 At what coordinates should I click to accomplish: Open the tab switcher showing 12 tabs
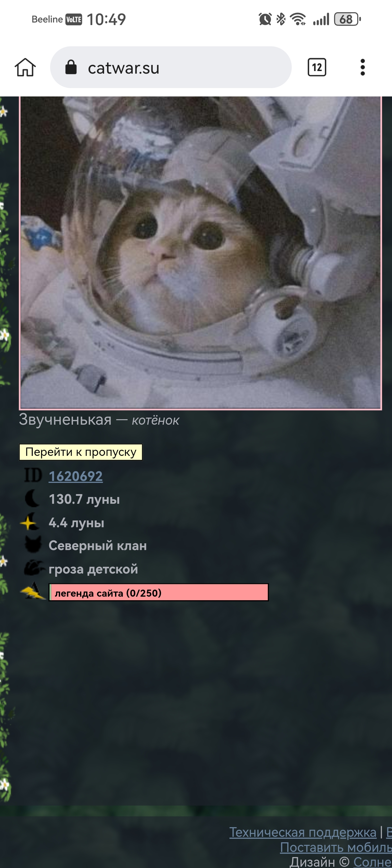tap(317, 68)
